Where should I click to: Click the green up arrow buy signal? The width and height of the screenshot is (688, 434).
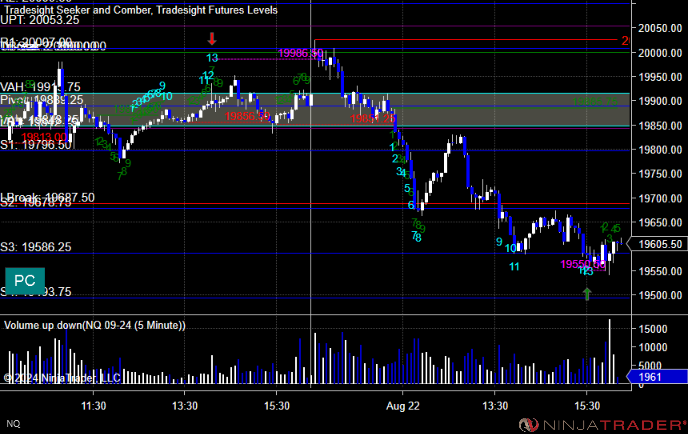(x=587, y=294)
